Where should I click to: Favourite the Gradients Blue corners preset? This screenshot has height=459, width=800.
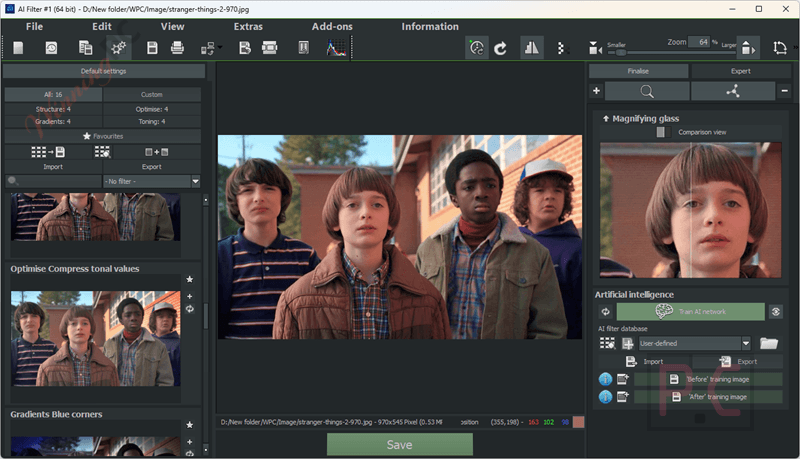coord(189,425)
